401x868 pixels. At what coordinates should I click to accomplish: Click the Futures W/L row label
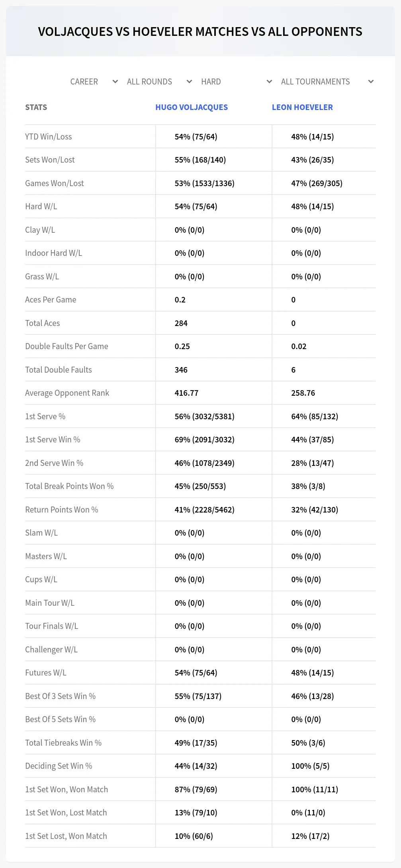point(46,673)
